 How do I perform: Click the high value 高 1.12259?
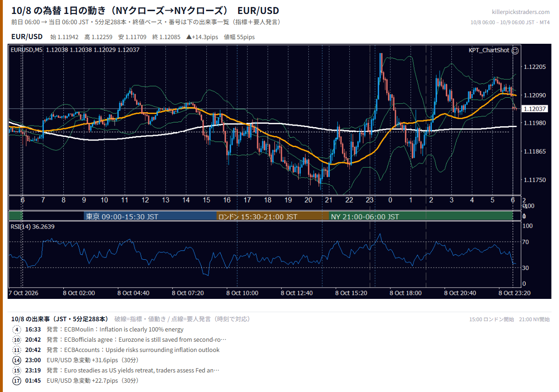coord(99,37)
